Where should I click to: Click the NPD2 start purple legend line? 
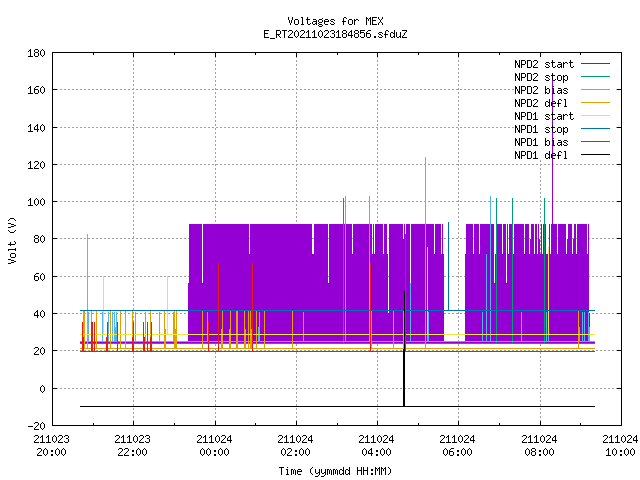point(595,64)
